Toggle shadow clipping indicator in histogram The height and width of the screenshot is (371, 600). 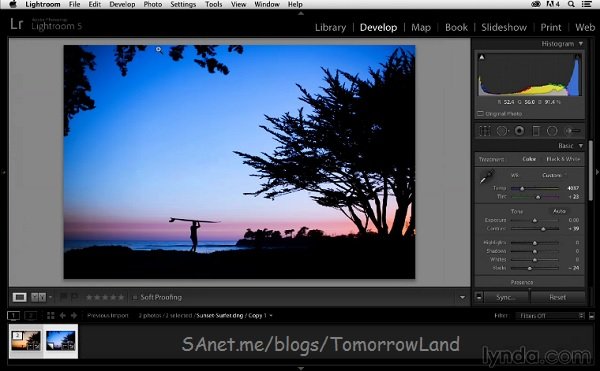(482, 57)
